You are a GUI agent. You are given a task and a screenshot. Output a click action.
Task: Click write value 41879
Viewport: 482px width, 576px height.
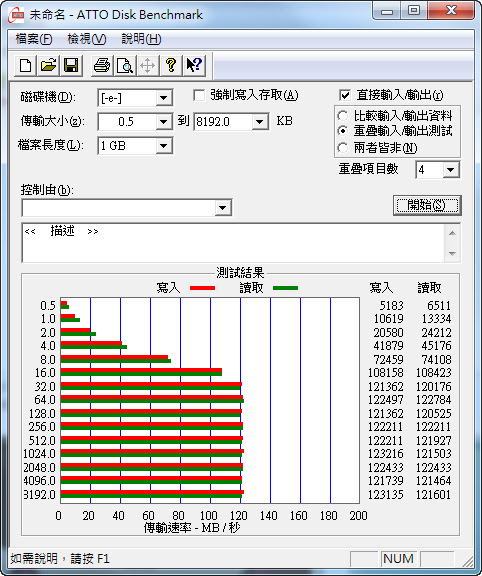[389, 346]
